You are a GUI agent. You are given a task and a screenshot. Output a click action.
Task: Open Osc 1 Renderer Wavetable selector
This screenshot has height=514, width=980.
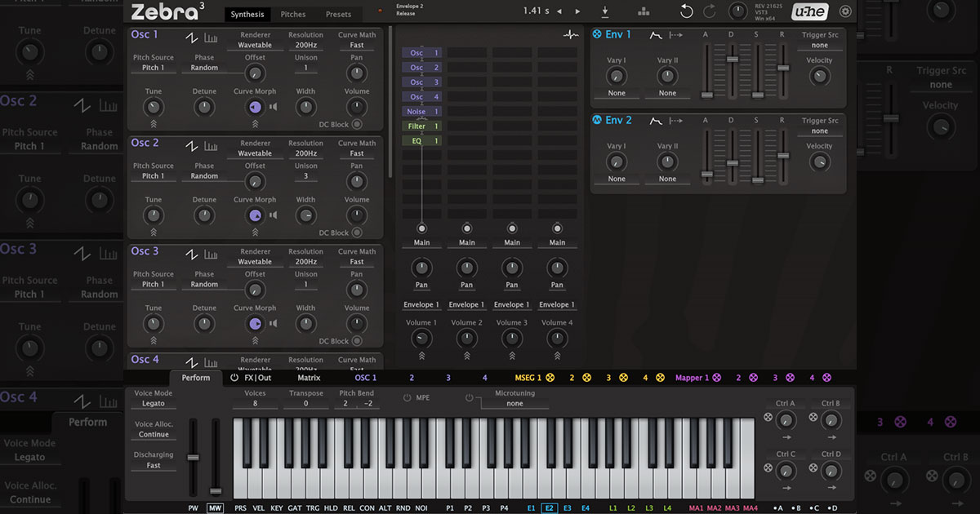click(x=255, y=46)
